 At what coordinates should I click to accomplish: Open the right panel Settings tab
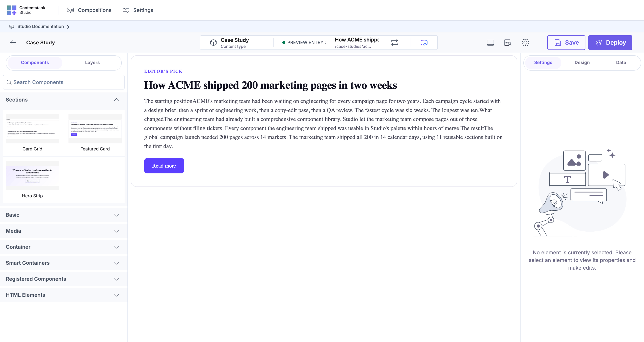click(543, 63)
